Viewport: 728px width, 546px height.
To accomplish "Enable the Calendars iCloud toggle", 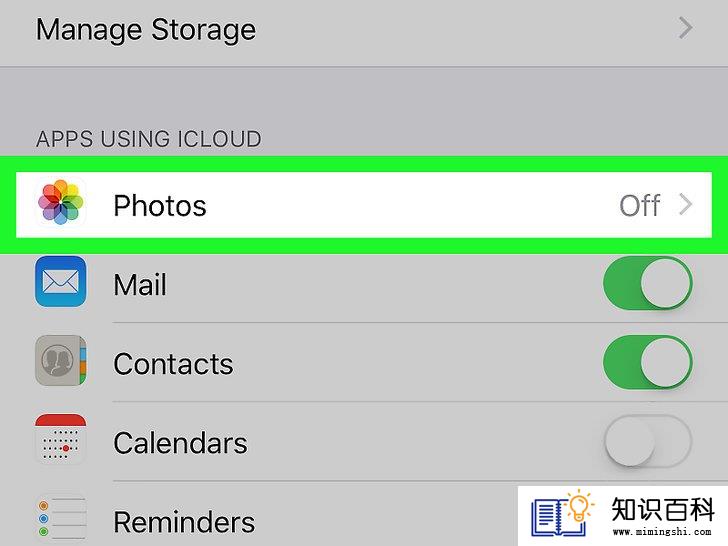I will [x=648, y=441].
